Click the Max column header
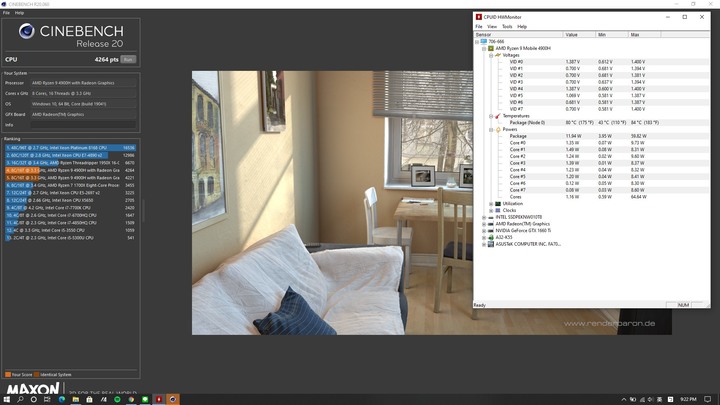The image size is (720, 405). point(644,34)
